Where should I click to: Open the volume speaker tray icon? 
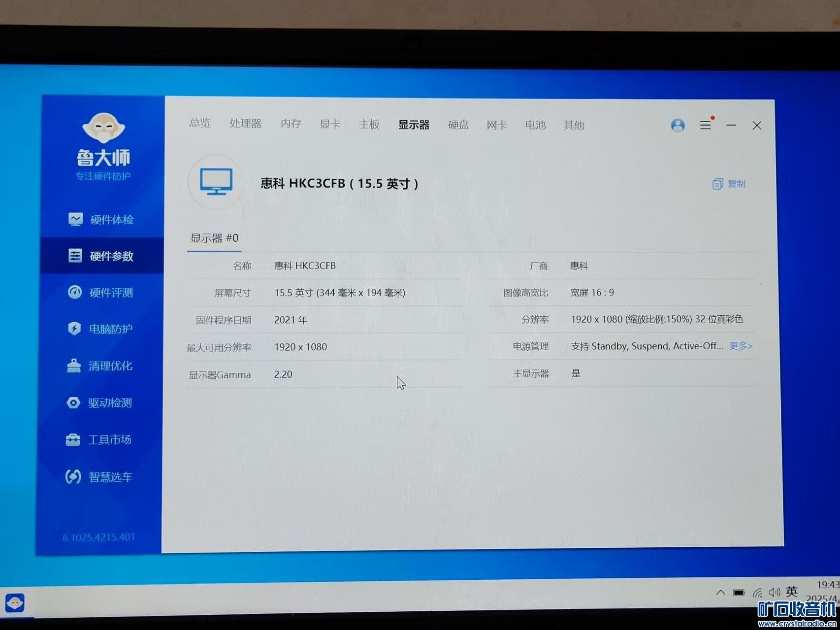775,592
